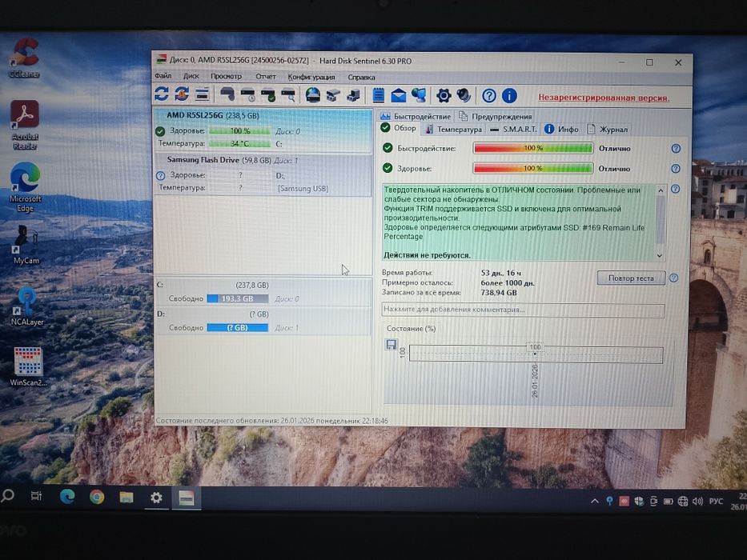Open File Explorer from the taskbar
This screenshot has width=747, height=560.
tap(127, 497)
